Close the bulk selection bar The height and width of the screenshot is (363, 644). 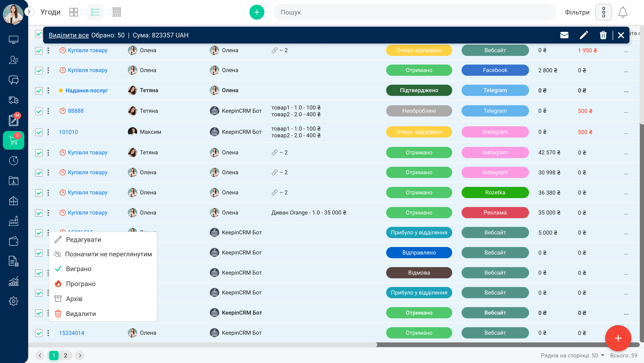pyautogui.click(x=621, y=35)
